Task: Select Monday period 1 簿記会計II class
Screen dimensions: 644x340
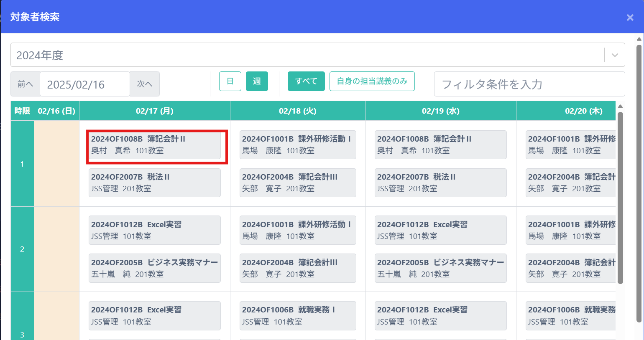Action: pyautogui.click(x=154, y=145)
